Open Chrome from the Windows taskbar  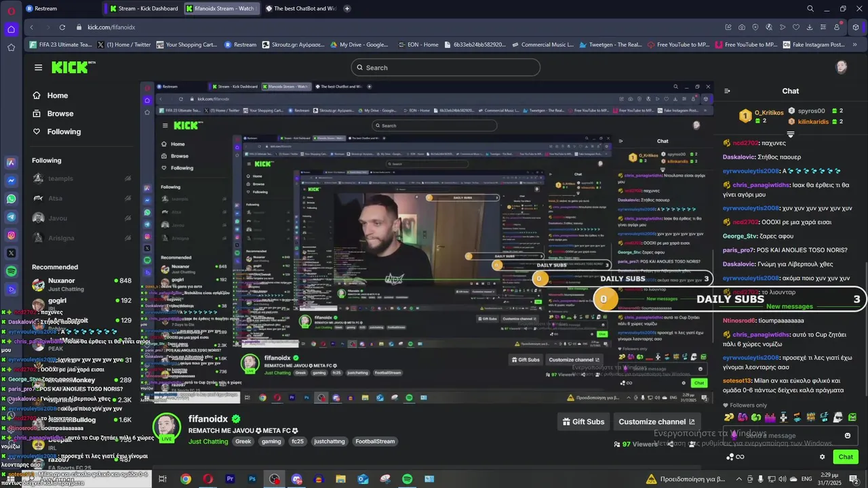(x=185, y=479)
